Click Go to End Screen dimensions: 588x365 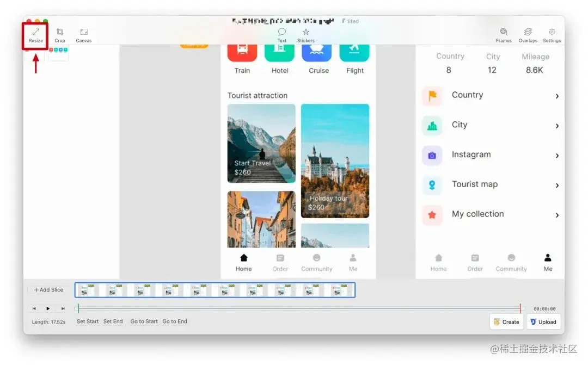coord(175,321)
